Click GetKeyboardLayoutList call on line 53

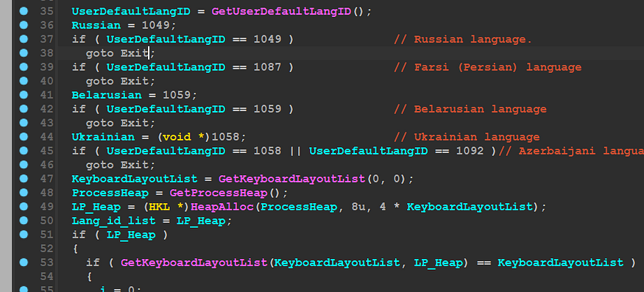point(194,263)
